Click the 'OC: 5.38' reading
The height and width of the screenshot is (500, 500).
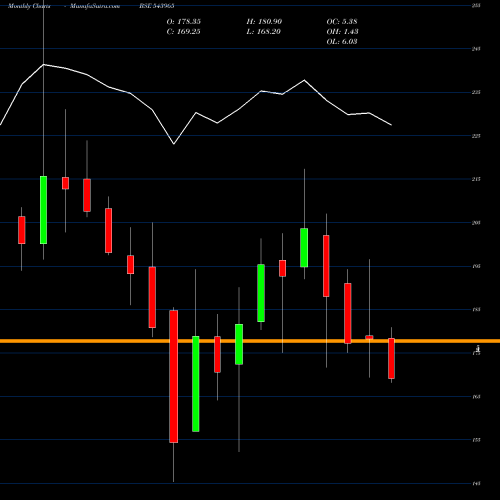[x=342, y=22]
